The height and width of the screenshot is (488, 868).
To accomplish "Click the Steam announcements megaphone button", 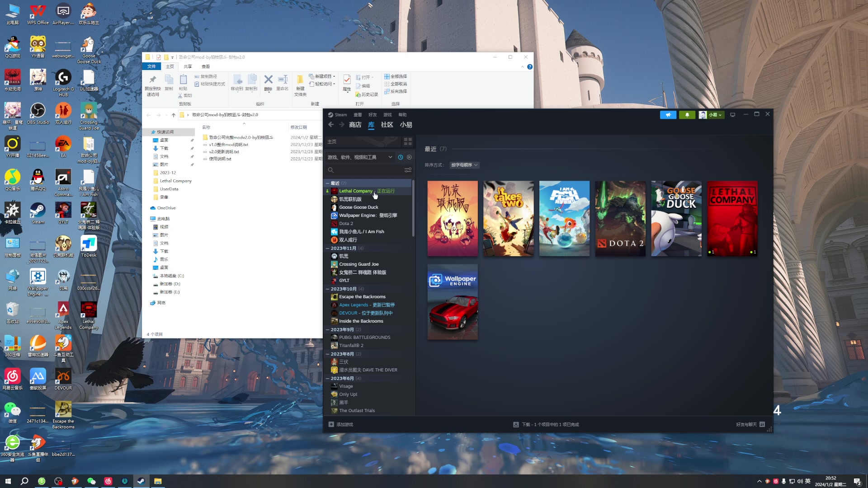I will (668, 115).
